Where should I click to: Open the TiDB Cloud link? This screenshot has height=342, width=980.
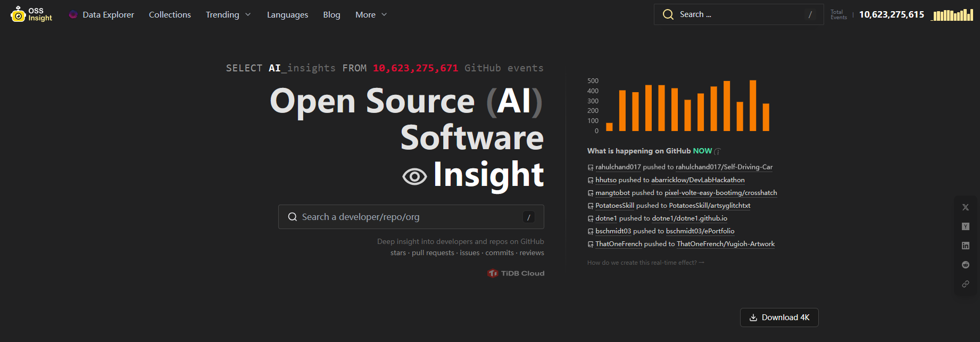click(x=516, y=273)
